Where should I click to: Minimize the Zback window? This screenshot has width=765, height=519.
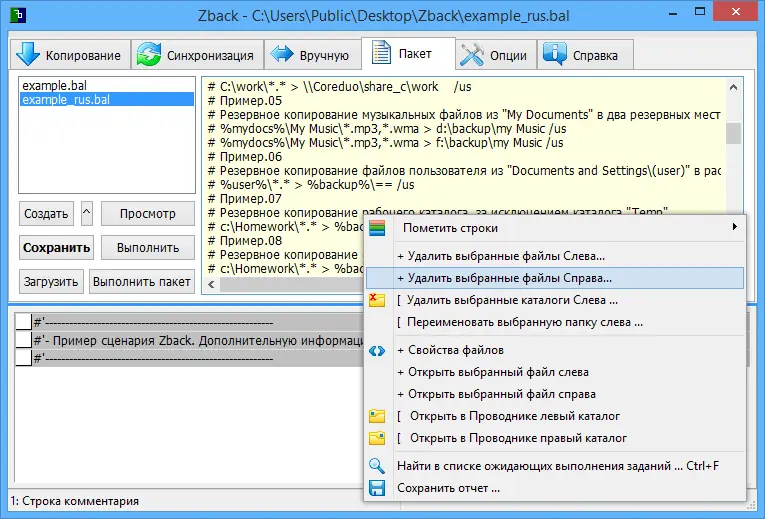pyautogui.click(x=673, y=12)
